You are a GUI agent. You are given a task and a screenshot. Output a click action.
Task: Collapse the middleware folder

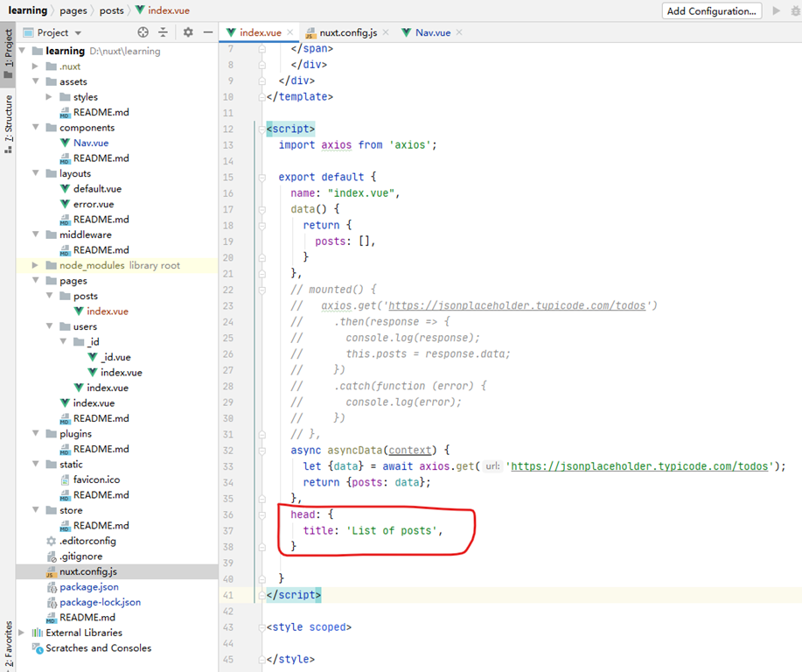point(35,234)
